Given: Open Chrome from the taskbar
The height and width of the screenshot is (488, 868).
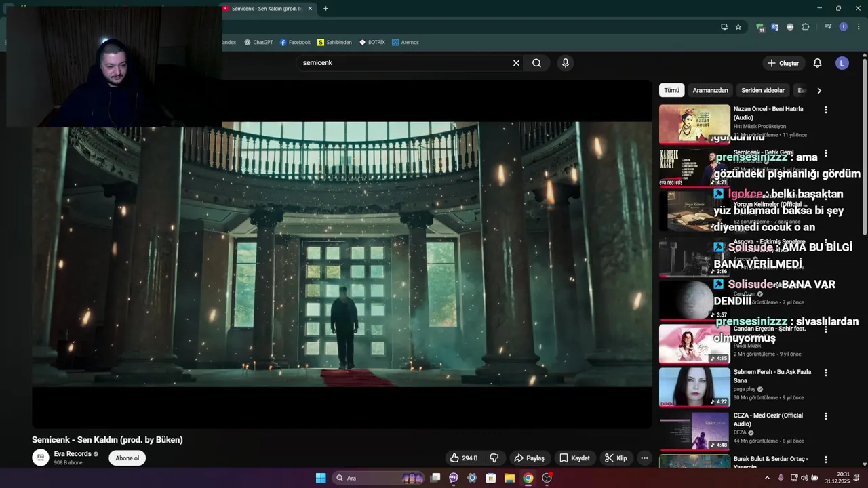Looking at the screenshot, I should pos(528,478).
